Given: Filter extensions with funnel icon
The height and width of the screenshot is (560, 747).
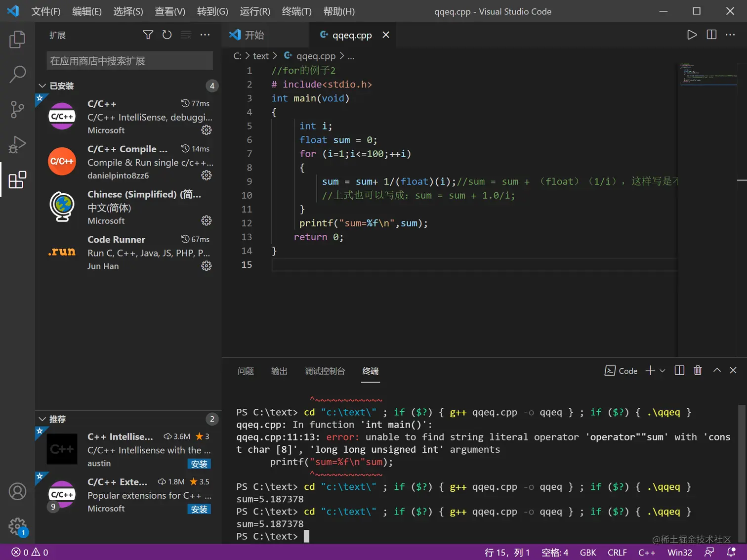Looking at the screenshot, I should click(148, 35).
